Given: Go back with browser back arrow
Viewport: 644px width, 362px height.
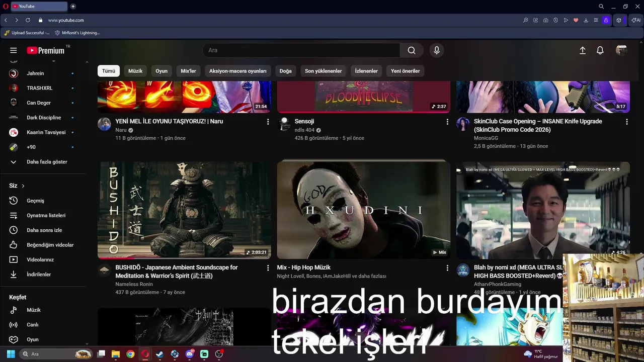Looking at the screenshot, I should 6,20.
